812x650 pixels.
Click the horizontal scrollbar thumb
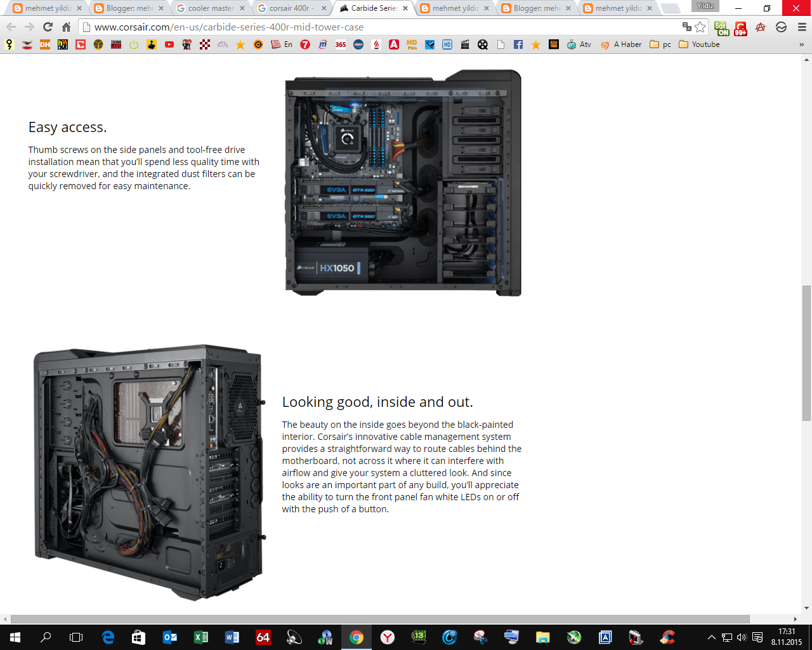tap(380, 619)
